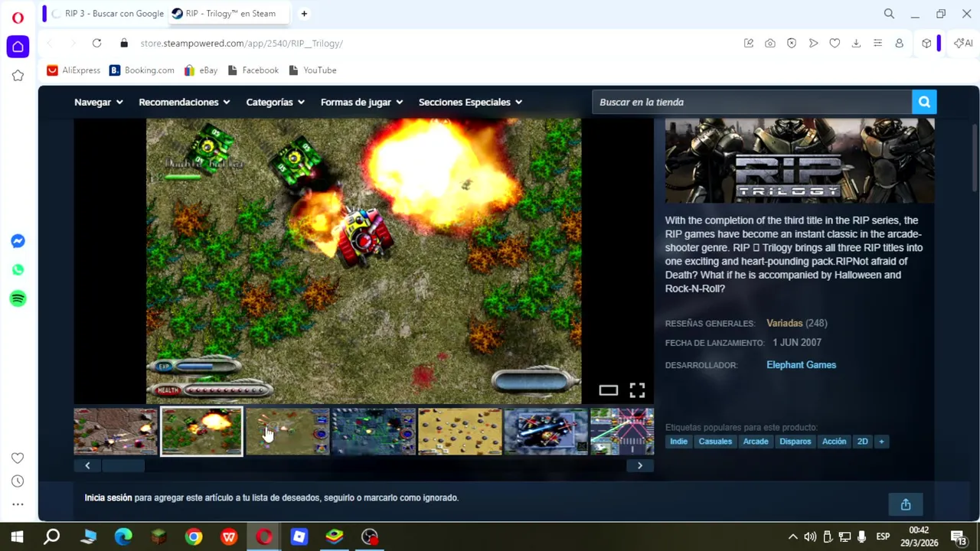Screen dimensions: 980x551
Task: Open WhatsApp in Opera sidebar
Action: point(18,269)
